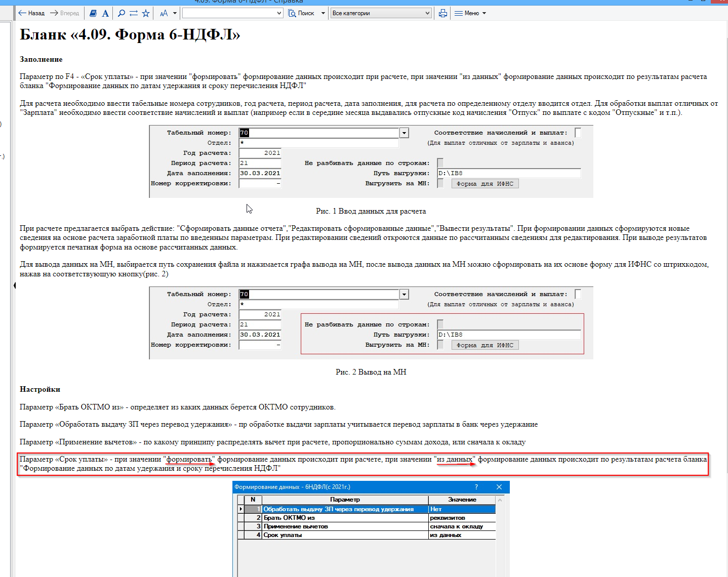Go back with the Назад arrow
Viewport: 728px width, 577px height.
click(31, 13)
